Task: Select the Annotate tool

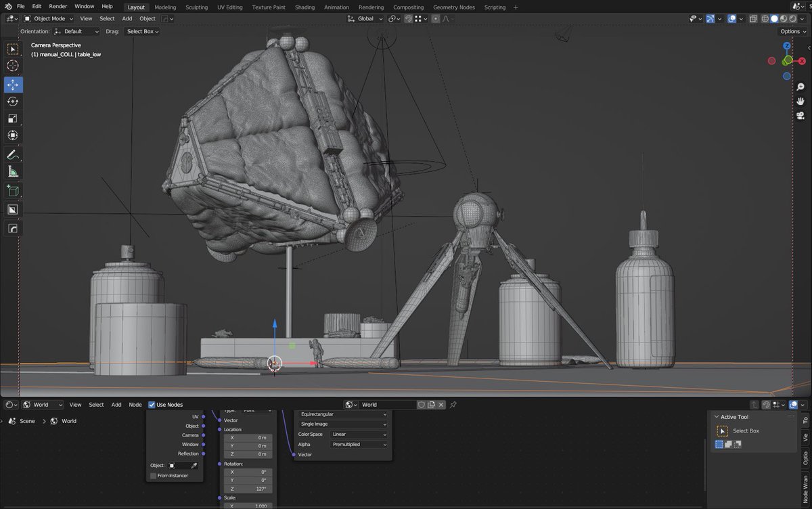Action: click(13, 155)
